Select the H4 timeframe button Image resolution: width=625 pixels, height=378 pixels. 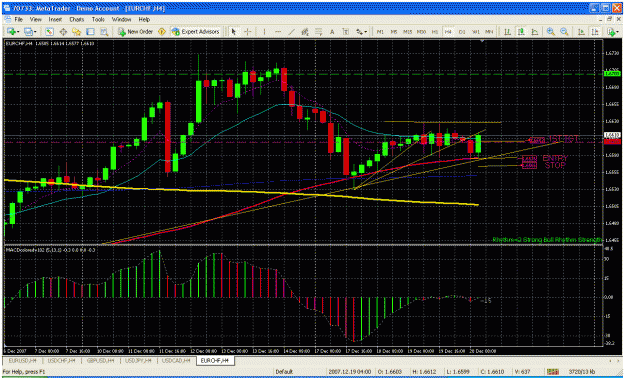448,32
